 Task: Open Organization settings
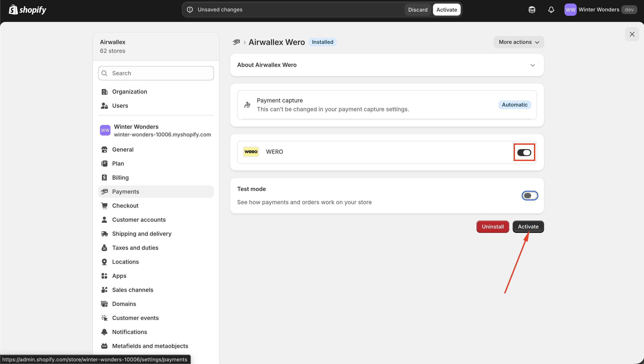coord(156,92)
